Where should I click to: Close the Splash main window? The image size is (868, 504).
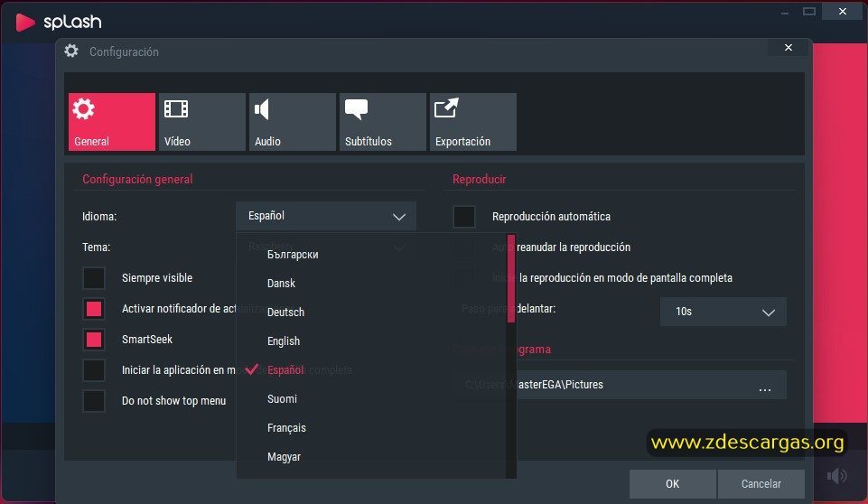pyautogui.click(x=843, y=11)
